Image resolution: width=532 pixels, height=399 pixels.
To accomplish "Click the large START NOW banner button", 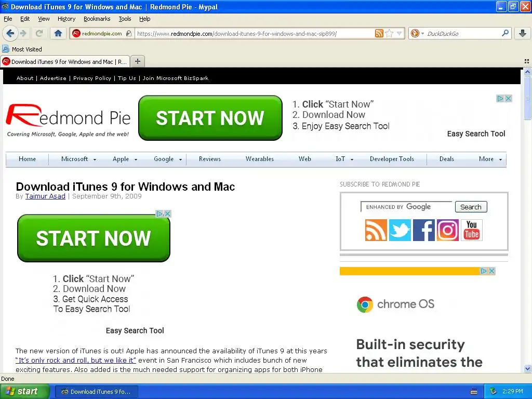I will tap(210, 118).
